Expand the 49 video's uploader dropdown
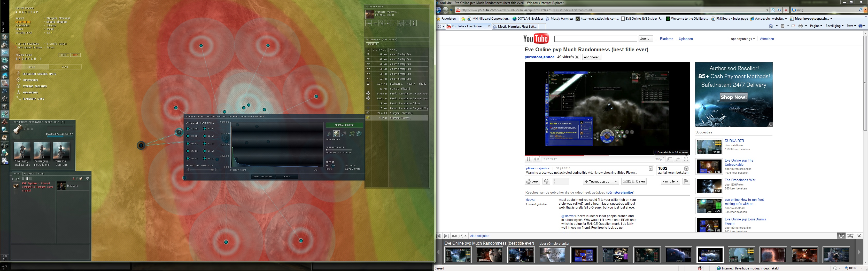The image size is (868, 271). [577, 57]
